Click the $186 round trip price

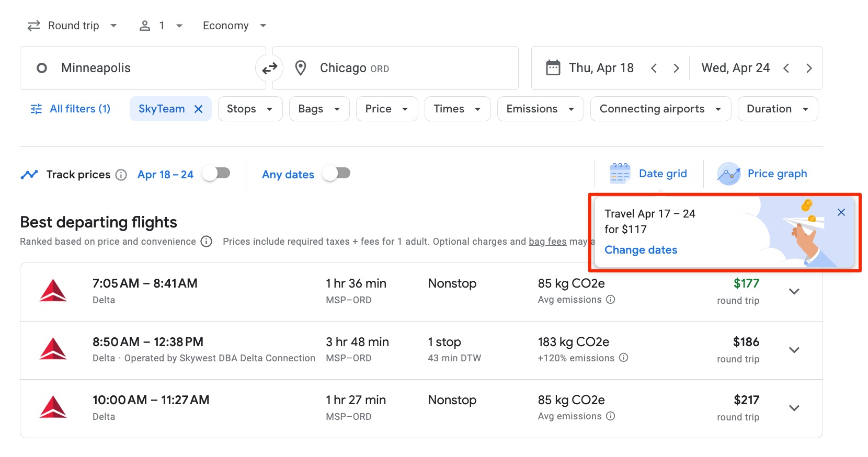[746, 342]
